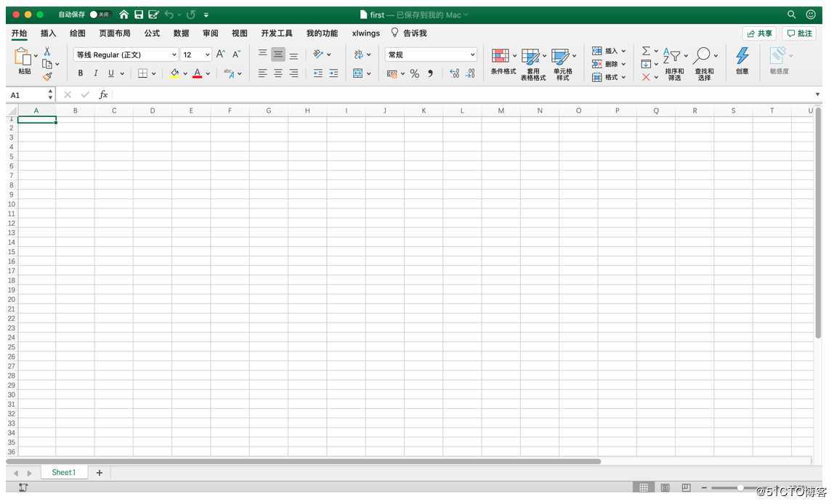
Task: Open Format as Table styles
Action: pyautogui.click(x=533, y=65)
